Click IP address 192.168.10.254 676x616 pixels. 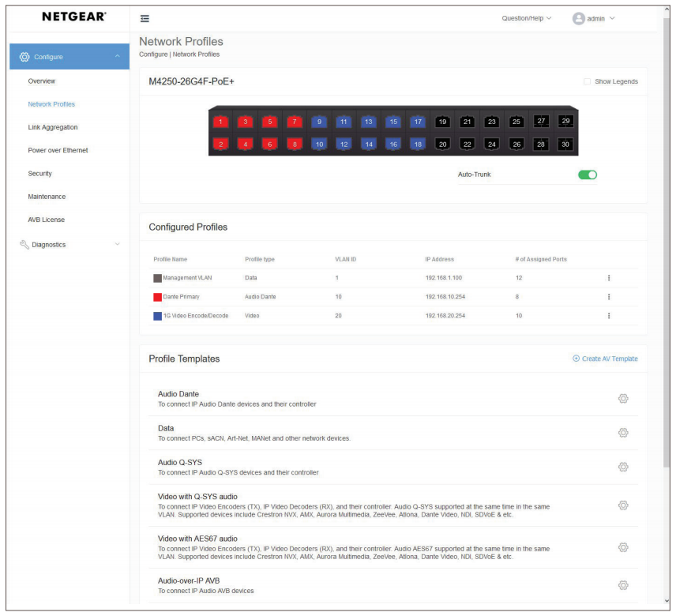point(445,297)
